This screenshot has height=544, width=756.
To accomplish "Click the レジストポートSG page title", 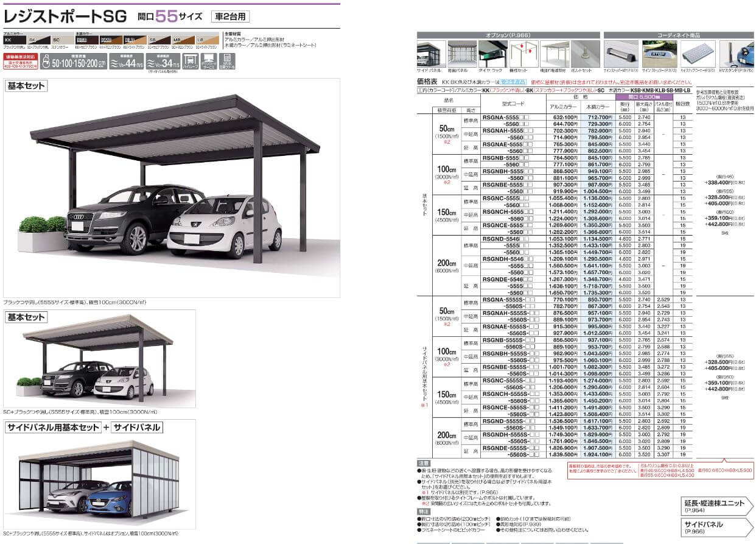I will coord(66,16).
